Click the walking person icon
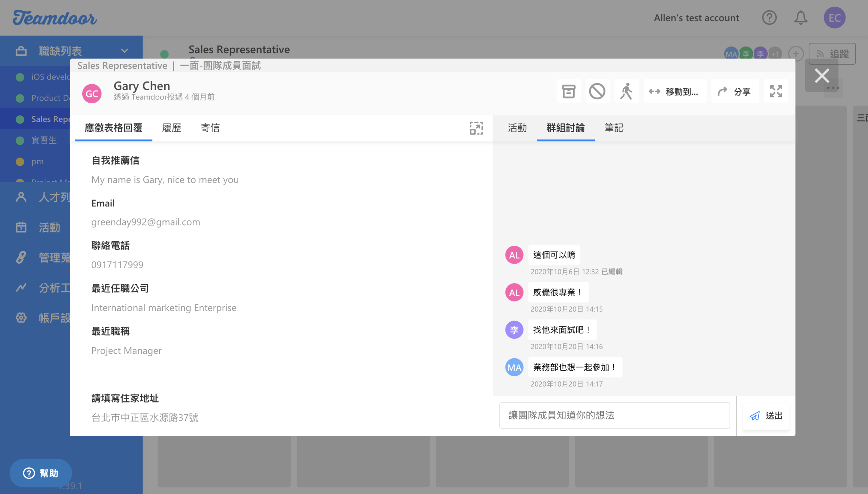Screen dimensions: 868x494 [x=626, y=92]
